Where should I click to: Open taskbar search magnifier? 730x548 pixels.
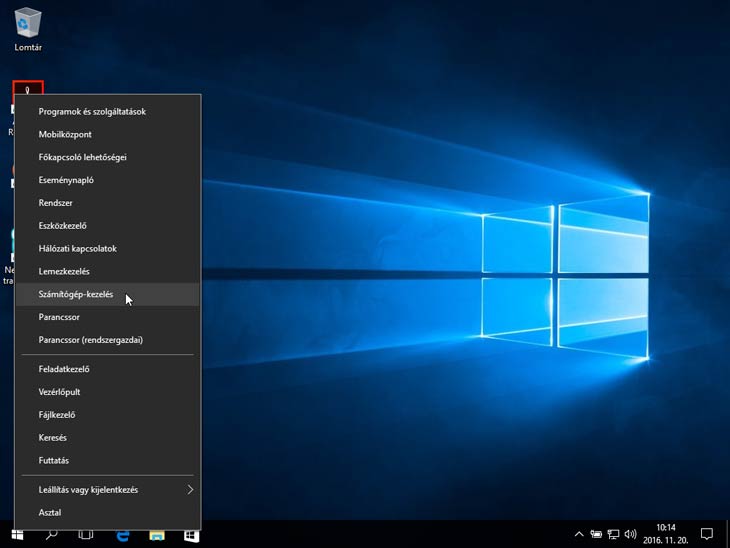click(x=52, y=535)
